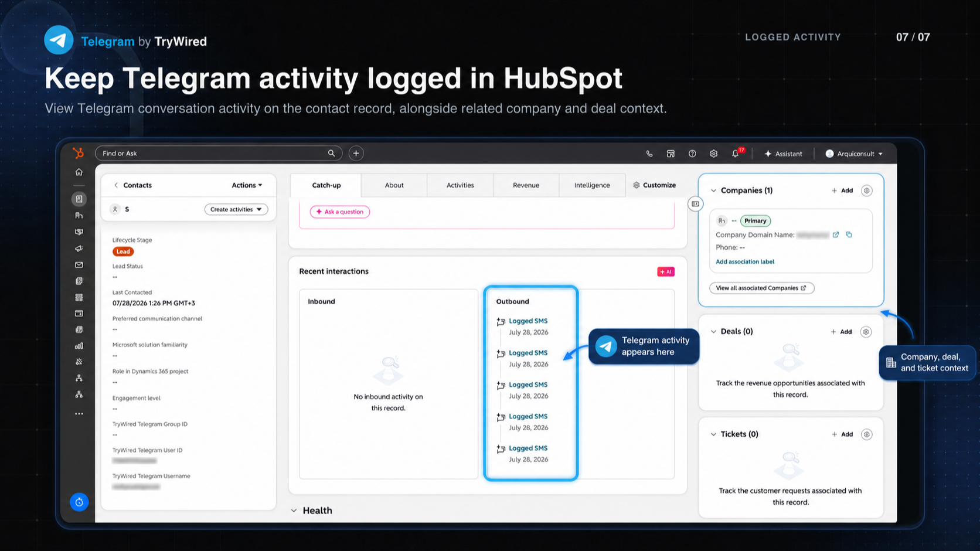
Task: Open the megaphone Marketing sidebar icon
Action: click(79, 249)
